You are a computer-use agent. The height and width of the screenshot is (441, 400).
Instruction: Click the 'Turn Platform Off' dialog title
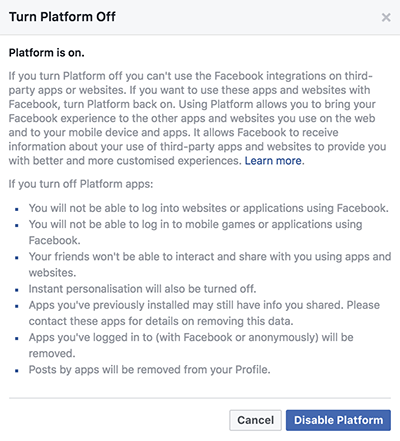tap(62, 17)
